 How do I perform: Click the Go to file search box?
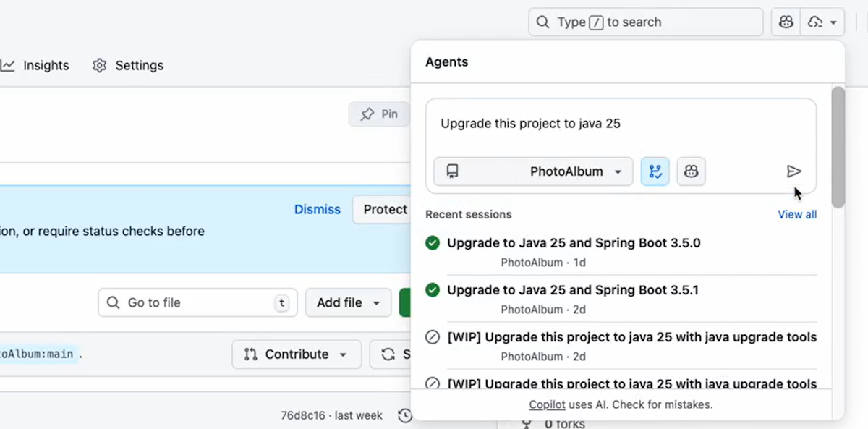pyautogui.click(x=197, y=302)
